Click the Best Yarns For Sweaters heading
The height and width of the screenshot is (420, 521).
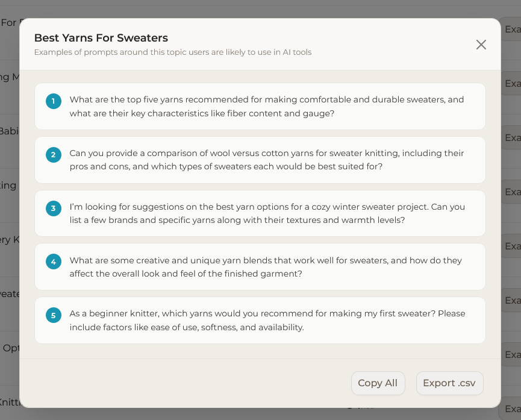point(101,38)
